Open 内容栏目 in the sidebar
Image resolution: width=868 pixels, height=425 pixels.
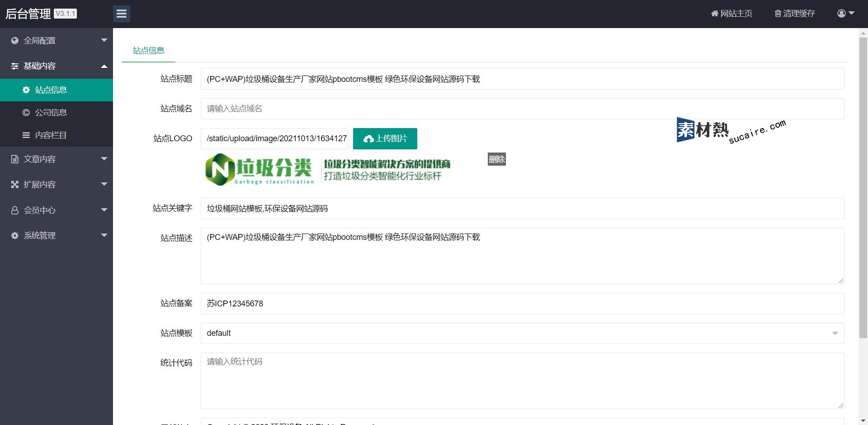(57, 135)
